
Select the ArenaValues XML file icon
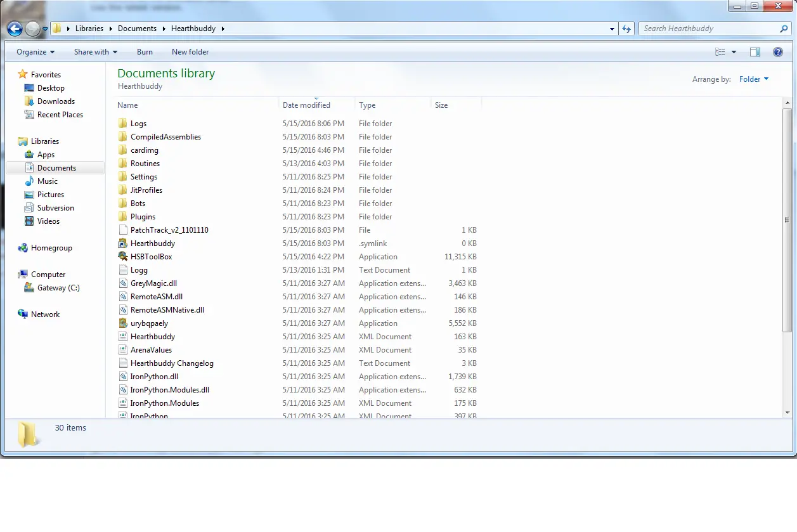click(123, 349)
